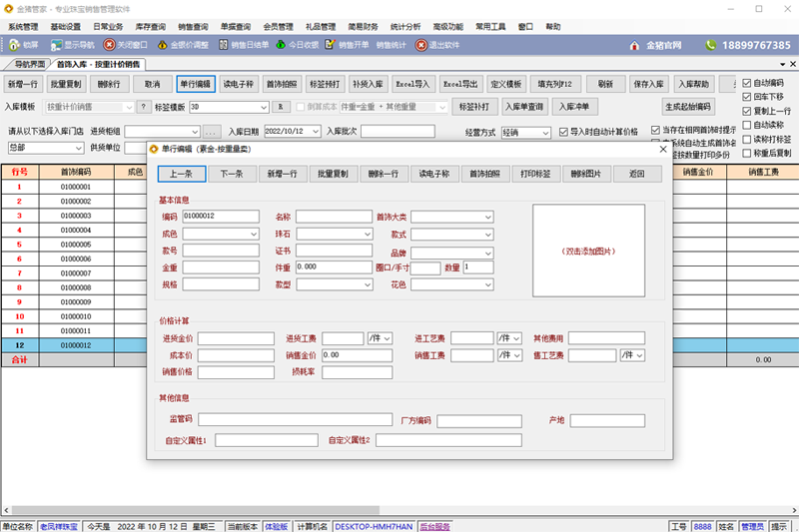
Task: Open 金银价调整 gold price icon
Action: tap(162, 45)
